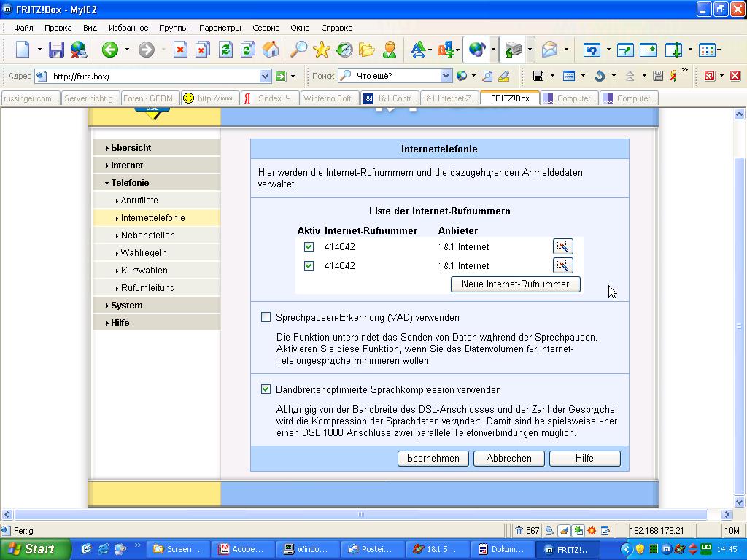Click the orange gear icon in status bar

tap(592, 531)
